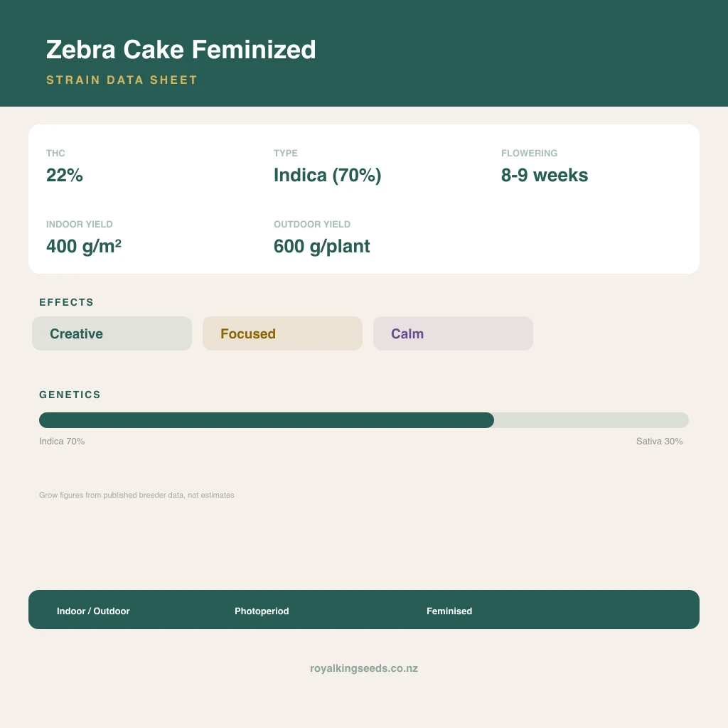Click the dark green genetics bar segment
Image resolution: width=728 pixels, height=728 pixels.
pyautogui.click(x=267, y=420)
